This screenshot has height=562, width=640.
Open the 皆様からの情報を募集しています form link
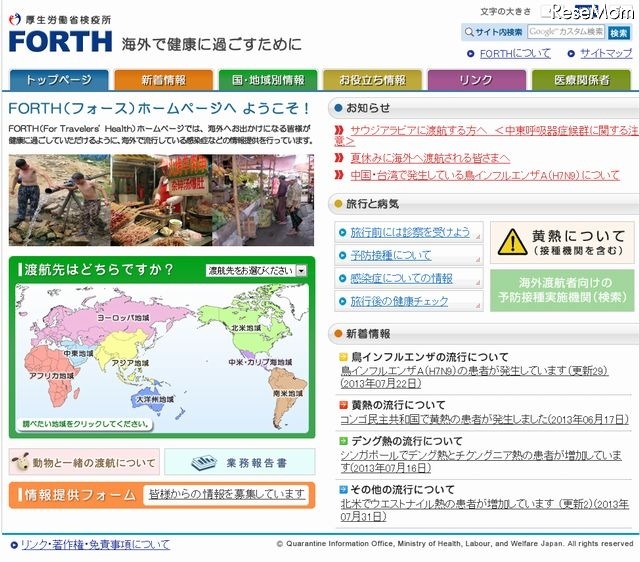pyautogui.click(x=227, y=494)
